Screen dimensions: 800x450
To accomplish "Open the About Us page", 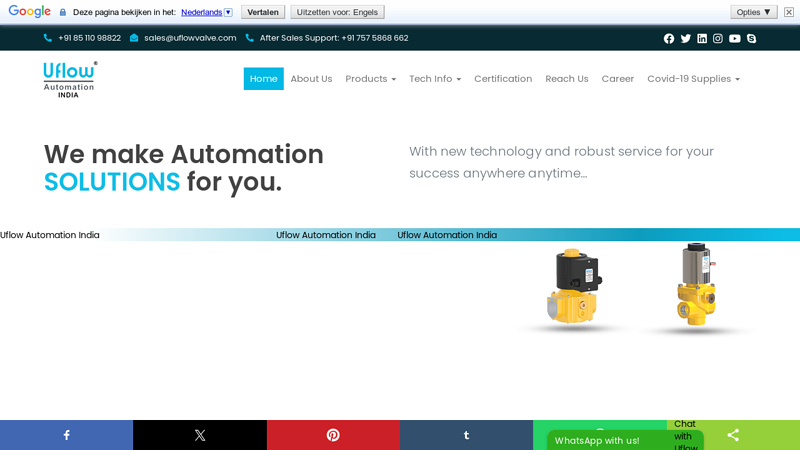I will [x=311, y=79].
